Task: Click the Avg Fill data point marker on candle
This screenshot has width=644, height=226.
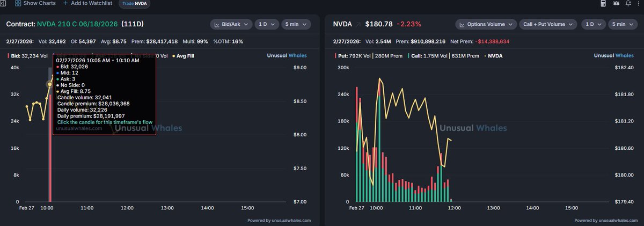Action: (50, 84)
